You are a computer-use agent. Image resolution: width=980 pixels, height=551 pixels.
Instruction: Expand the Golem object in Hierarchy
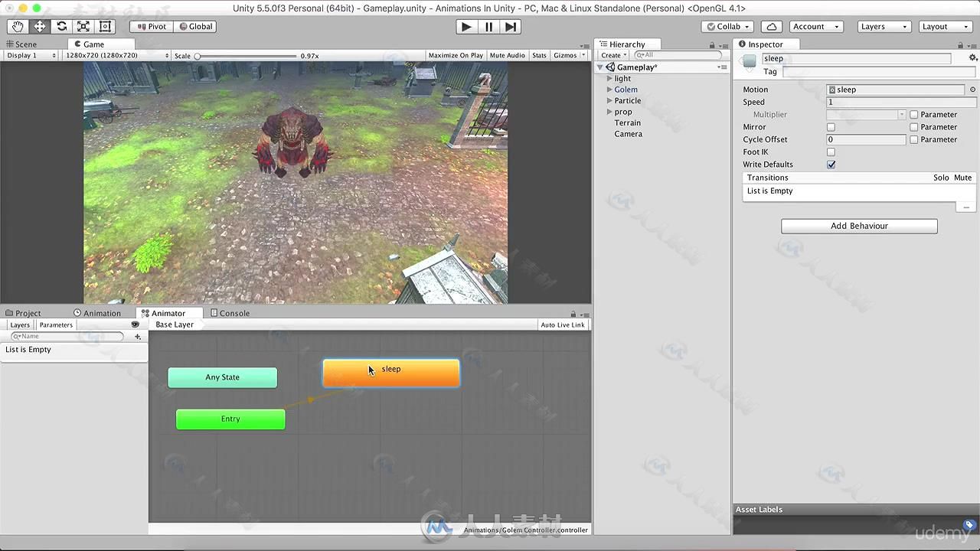(x=609, y=90)
